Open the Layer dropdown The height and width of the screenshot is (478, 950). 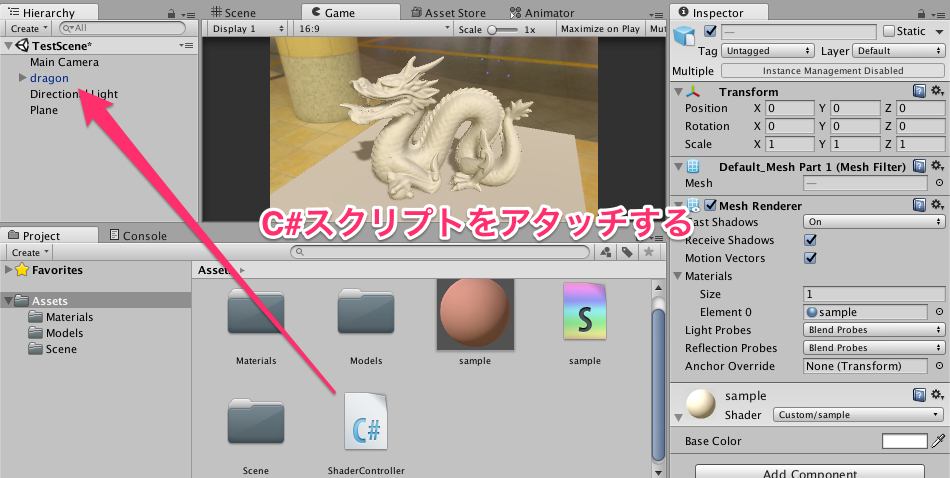[899, 51]
